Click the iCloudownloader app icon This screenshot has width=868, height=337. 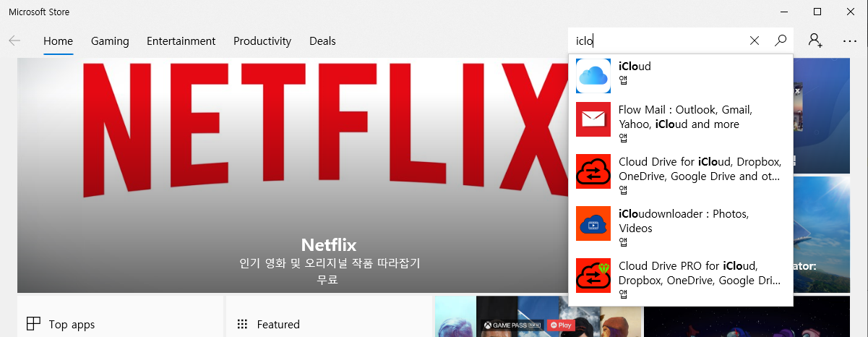(593, 223)
